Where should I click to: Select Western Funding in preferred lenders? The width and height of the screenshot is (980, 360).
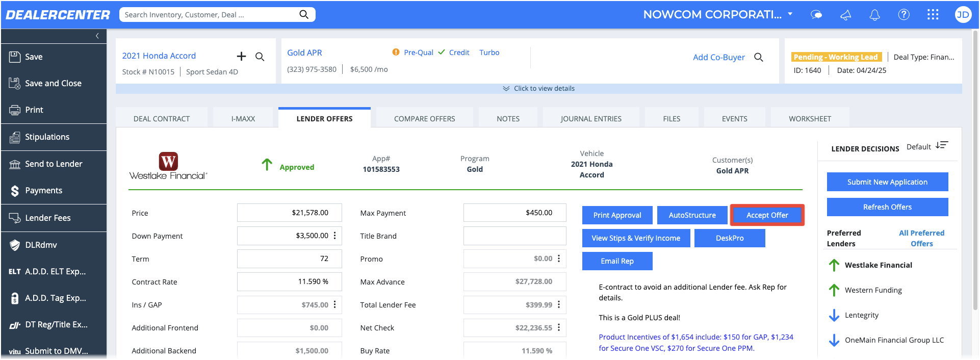point(873,290)
